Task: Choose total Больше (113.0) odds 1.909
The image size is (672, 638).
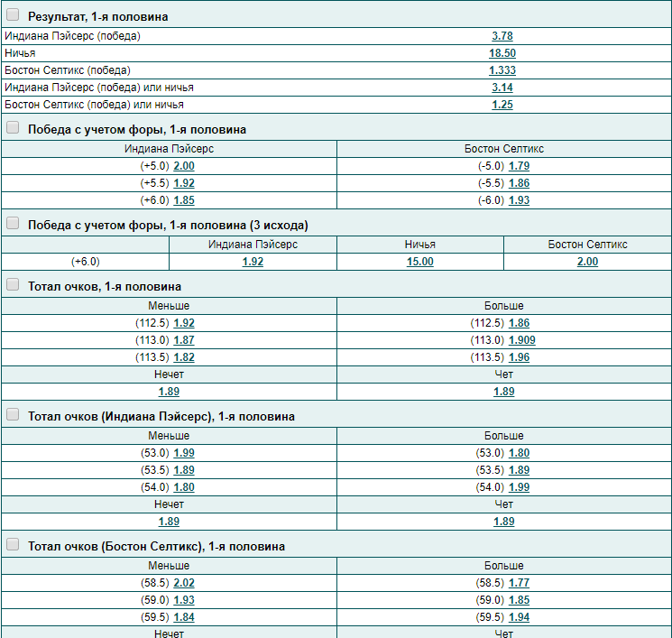Action: (522, 340)
